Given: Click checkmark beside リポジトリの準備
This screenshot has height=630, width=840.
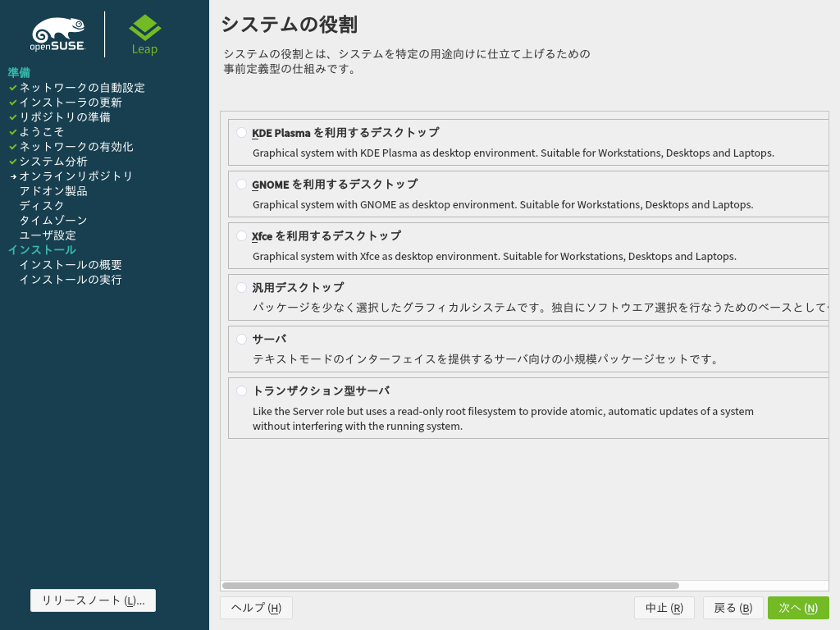Looking at the screenshot, I should pos(13,116).
